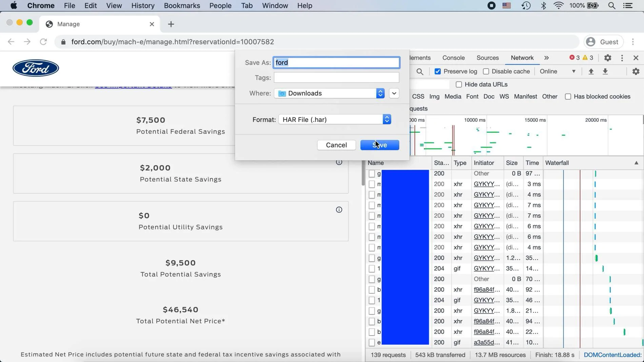Filter requests by CSS
The width and height of the screenshot is (644, 362).
pyautogui.click(x=418, y=97)
